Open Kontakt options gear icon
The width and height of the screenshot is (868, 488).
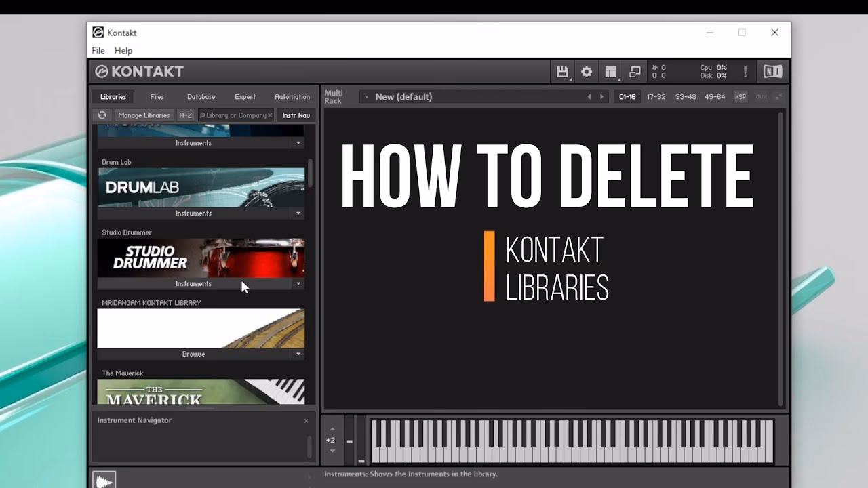pyautogui.click(x=587, y=72)
